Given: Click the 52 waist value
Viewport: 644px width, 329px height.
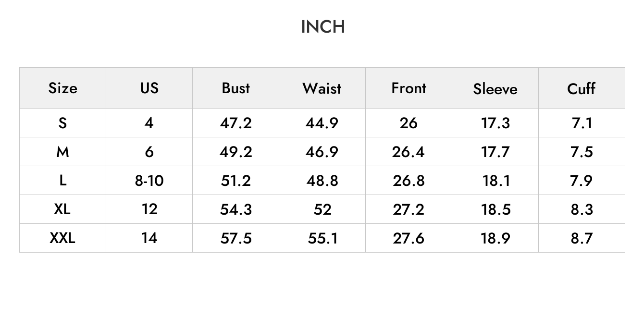Looking at the screenshot, I should coord(322,209).
